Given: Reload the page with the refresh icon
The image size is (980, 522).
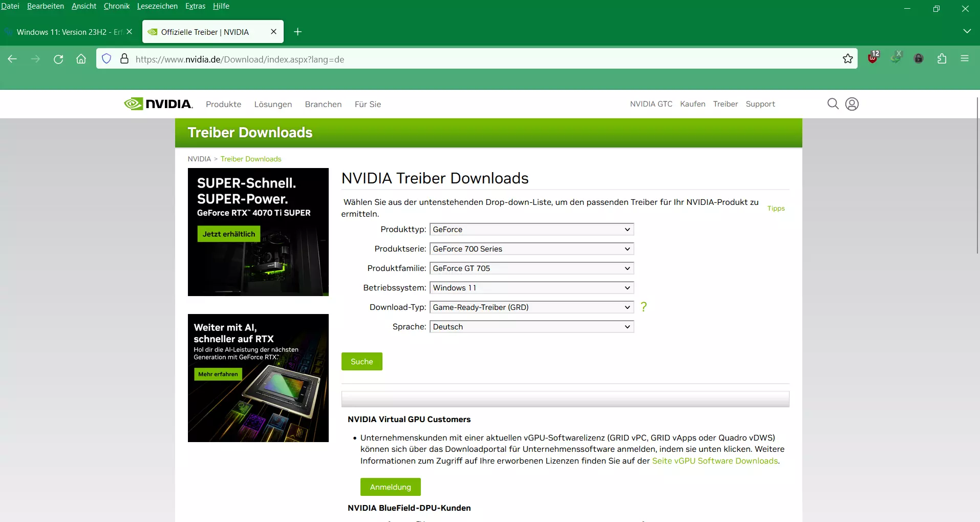Looking at the screenshot, I should [x=58, y=59].
